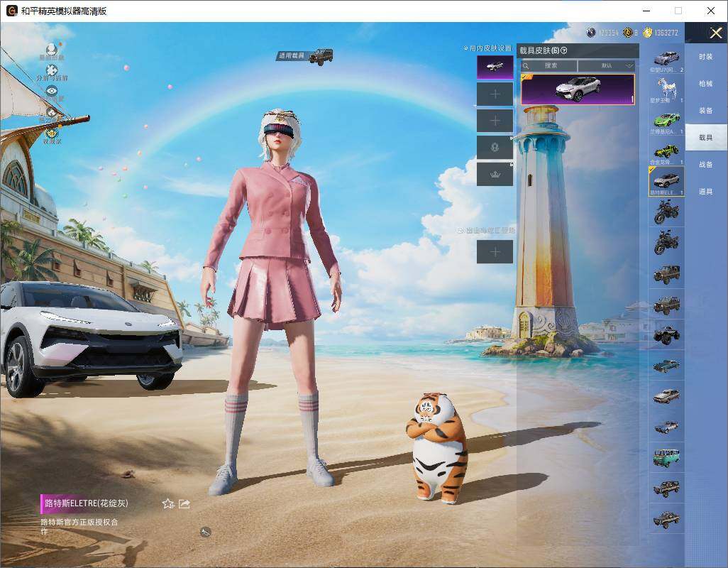Expand the 默认 sort dropdown
Screen dimensions: 728x568
607,65
